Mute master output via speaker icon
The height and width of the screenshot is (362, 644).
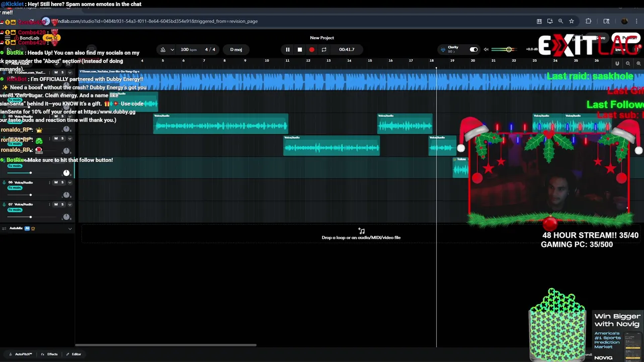[486, 49]
